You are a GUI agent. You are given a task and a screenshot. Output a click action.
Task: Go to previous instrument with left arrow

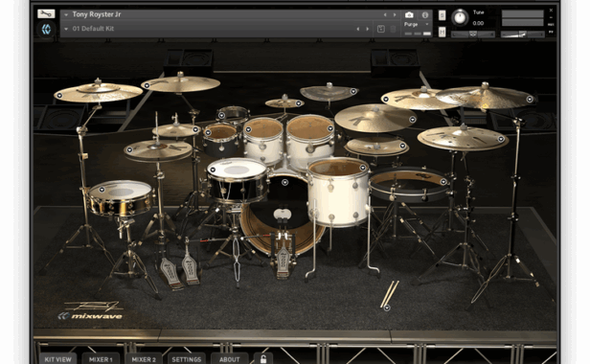click(x=385, y=14)
